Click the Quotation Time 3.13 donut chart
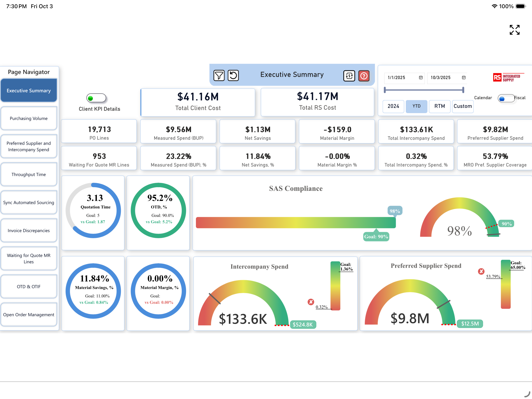This screenshot has width=532, height=399. (x=93, y=211)
